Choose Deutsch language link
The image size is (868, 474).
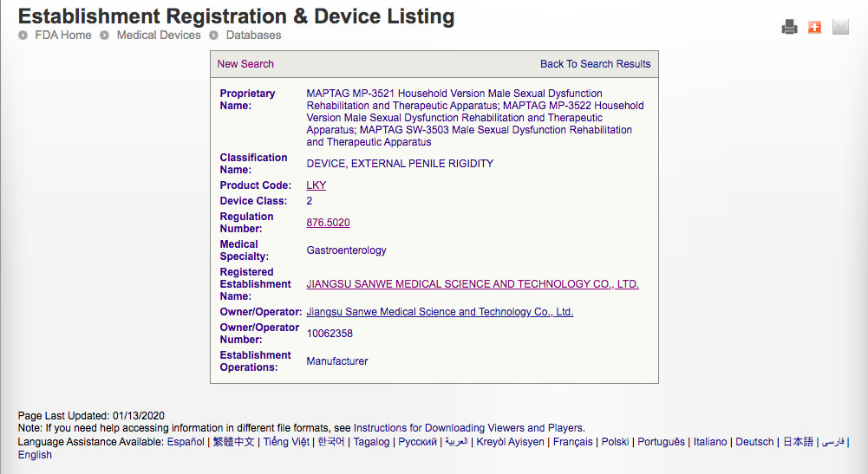754,442
